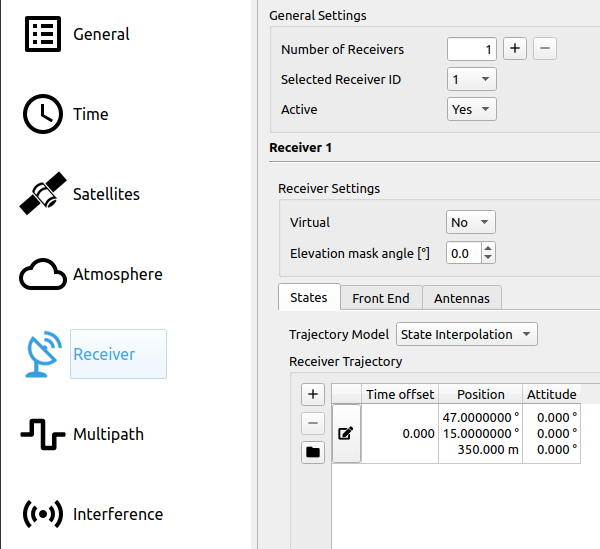Click the elevation mask angle field
This screenshot has width=600, height=549.
(x=462, y=253)
